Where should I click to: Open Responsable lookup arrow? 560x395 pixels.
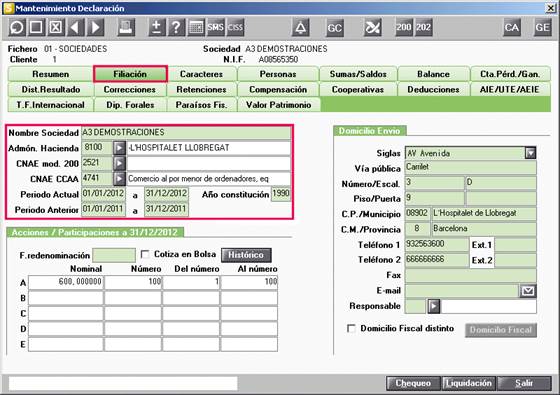pos(434,306)
